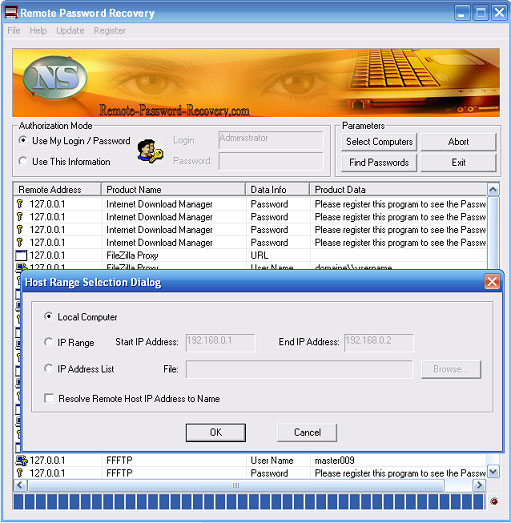Open the Register menu
The height and width of the screenshot is (523, 511).
[110, 31]
